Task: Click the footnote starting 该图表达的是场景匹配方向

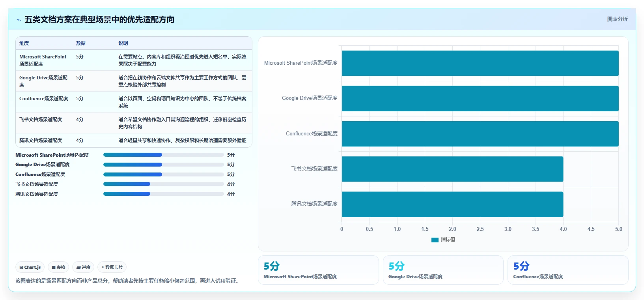Action: click(x=128, y=281)
